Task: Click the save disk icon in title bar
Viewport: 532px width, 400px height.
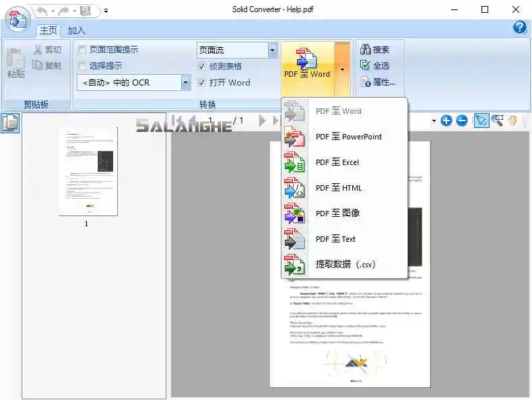Action: tap(86, 11)
